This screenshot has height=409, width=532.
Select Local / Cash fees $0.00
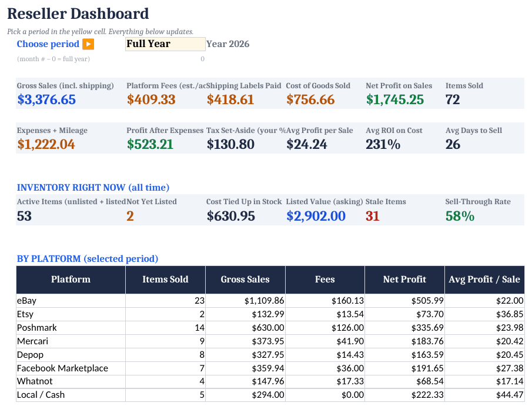[x=325, y=395]
